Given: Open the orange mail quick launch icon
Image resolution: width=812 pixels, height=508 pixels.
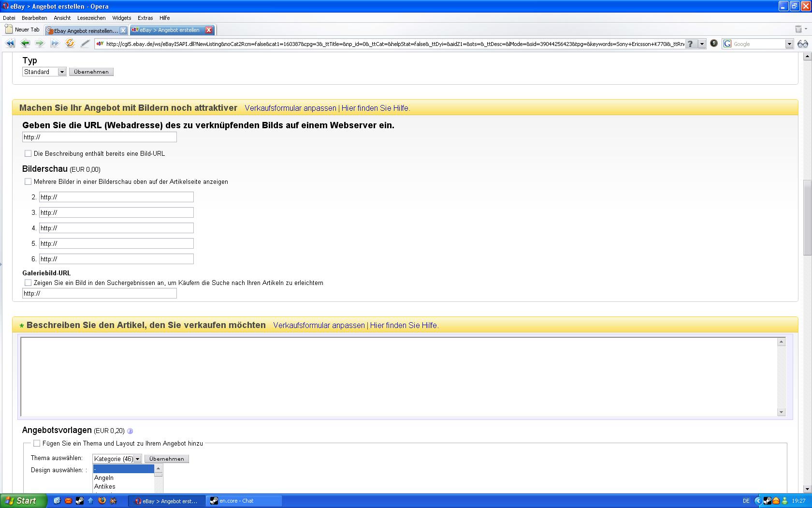Looking at the screenshot, I should [x=69, y=501].
